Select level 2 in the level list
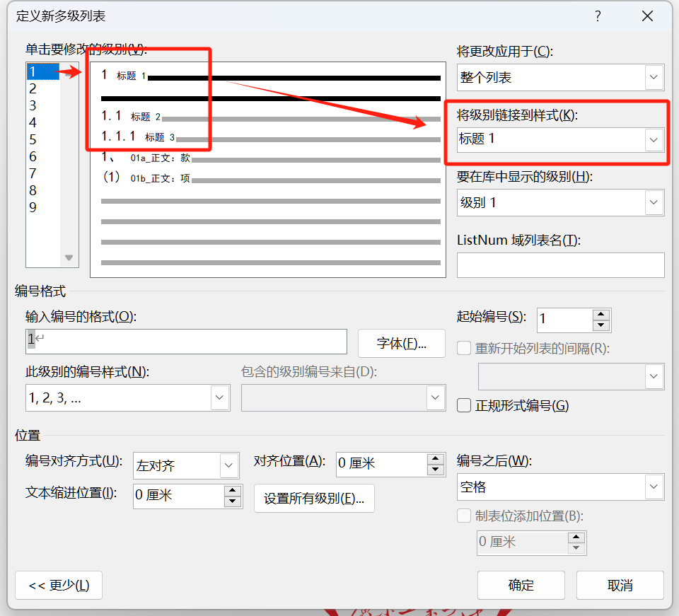The height and width of the screenshot is (616, 679). pos(42,88)
